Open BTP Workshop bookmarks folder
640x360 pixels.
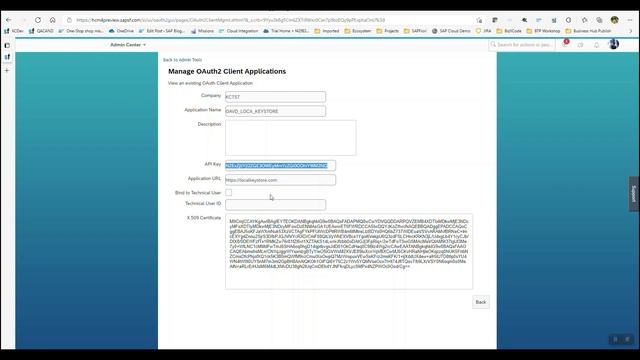tap(543, 31)
